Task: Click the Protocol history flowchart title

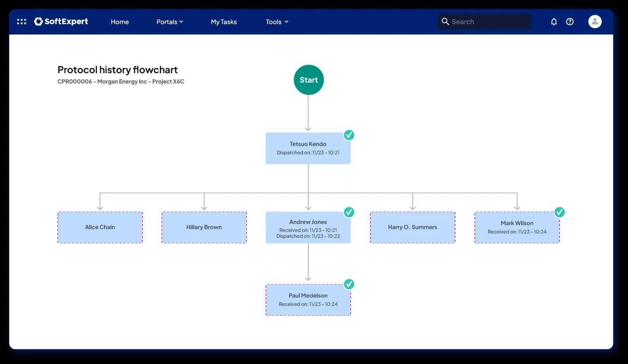Action: point(118,70)
